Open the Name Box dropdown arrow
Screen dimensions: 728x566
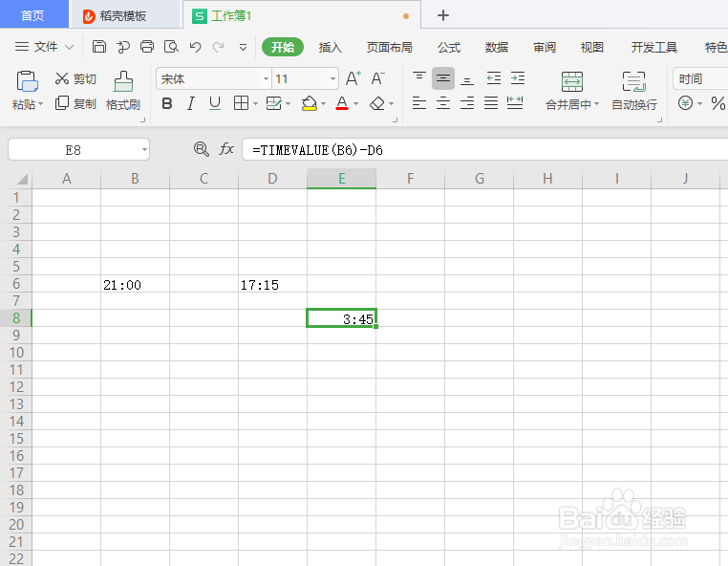[144, 150]
